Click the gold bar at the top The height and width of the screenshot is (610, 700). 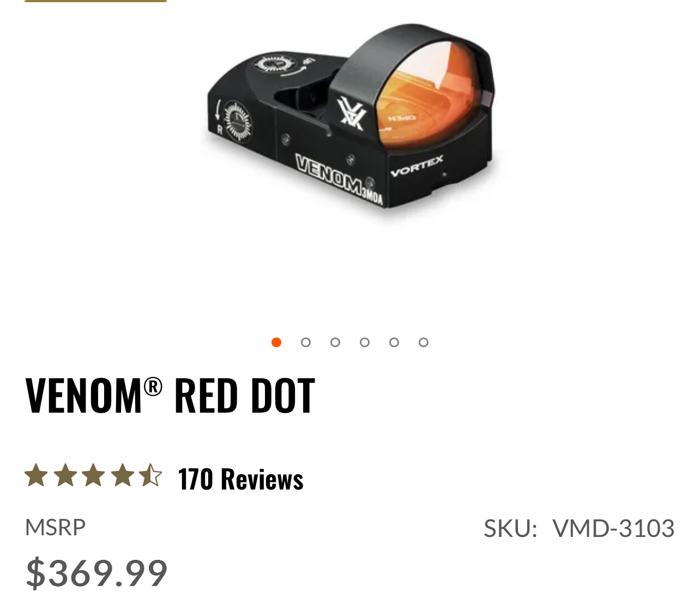tap(96, 1)
